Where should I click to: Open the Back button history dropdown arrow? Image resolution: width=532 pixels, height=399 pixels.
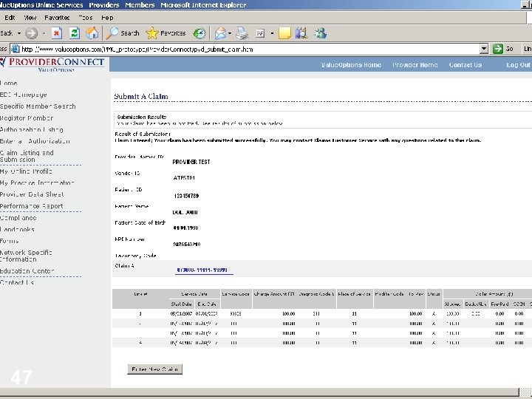coord(19,33)
